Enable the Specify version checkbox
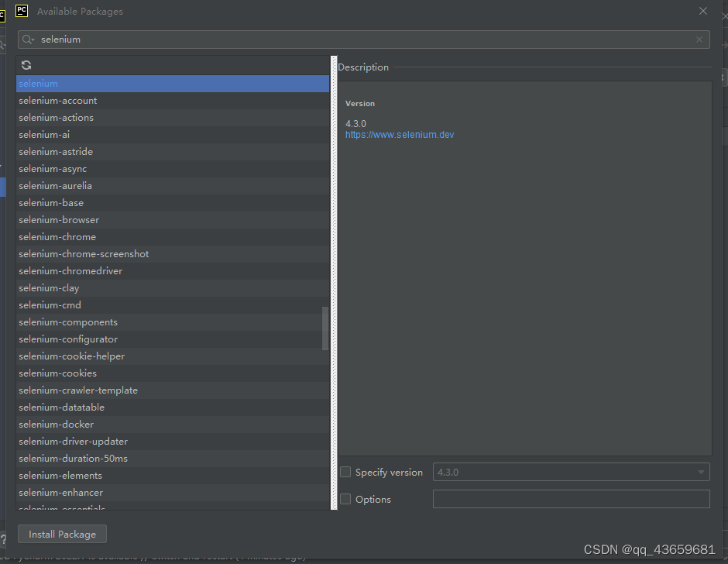Image resolution: width=728 pixels, height=564 pixels. pyautogui.click(x=345, y=472)
